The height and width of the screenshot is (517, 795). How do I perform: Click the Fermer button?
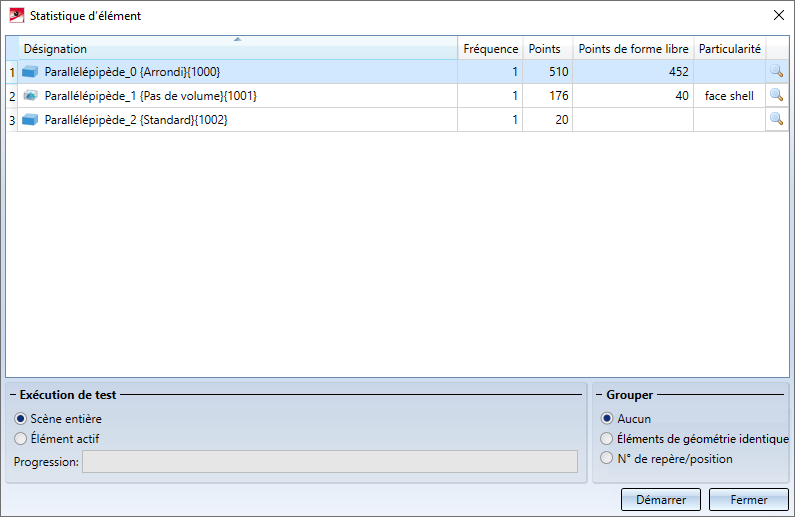[x=748, y=500]
